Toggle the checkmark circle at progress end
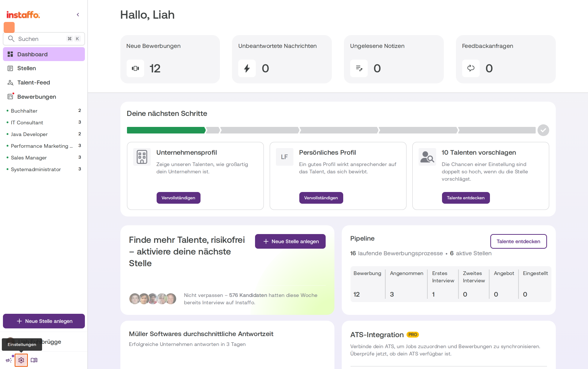 tap(543, 130)
